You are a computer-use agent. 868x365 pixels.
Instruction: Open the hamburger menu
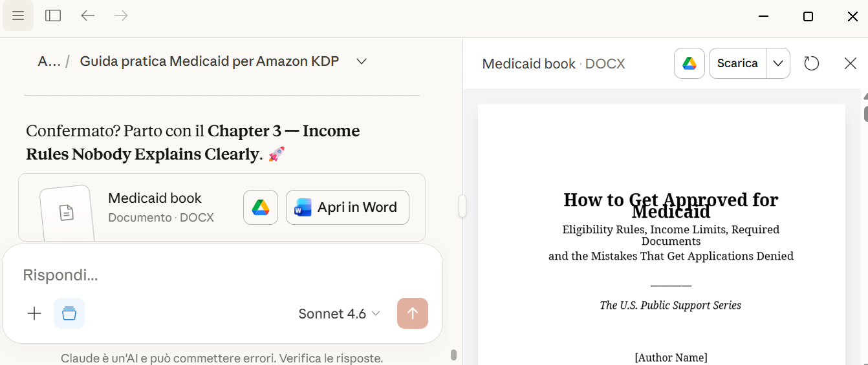(x=18, y=16)
